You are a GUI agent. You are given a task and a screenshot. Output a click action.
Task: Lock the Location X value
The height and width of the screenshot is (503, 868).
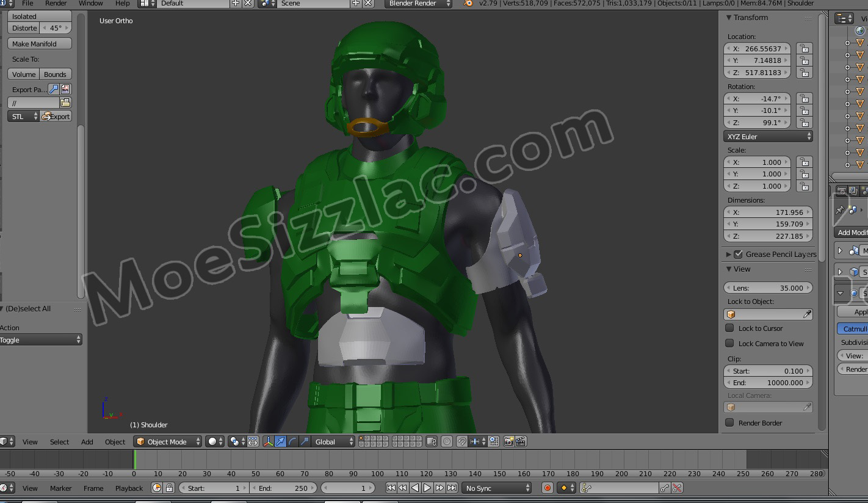[805, 48]
